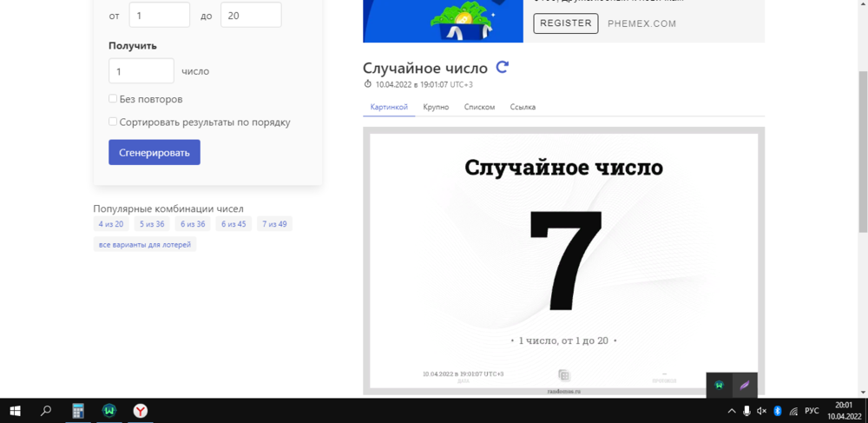Click grid logo icon on result image

coord(564,375)
